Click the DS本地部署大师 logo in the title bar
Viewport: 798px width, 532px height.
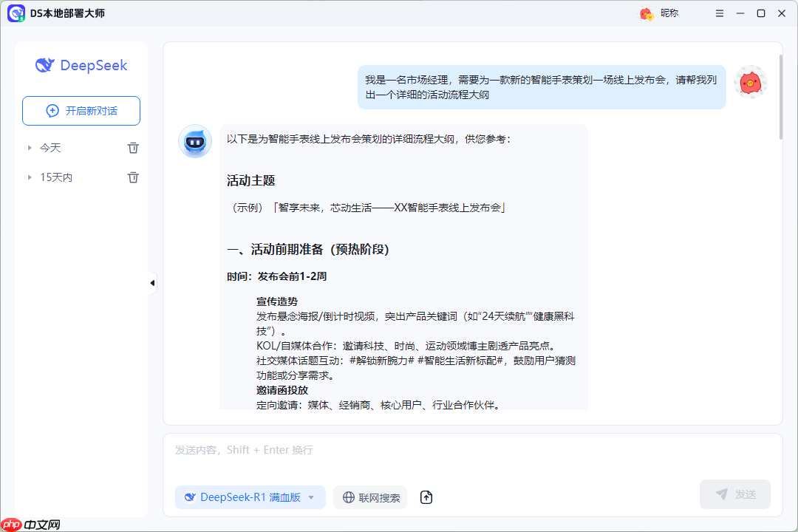point(16,13)
